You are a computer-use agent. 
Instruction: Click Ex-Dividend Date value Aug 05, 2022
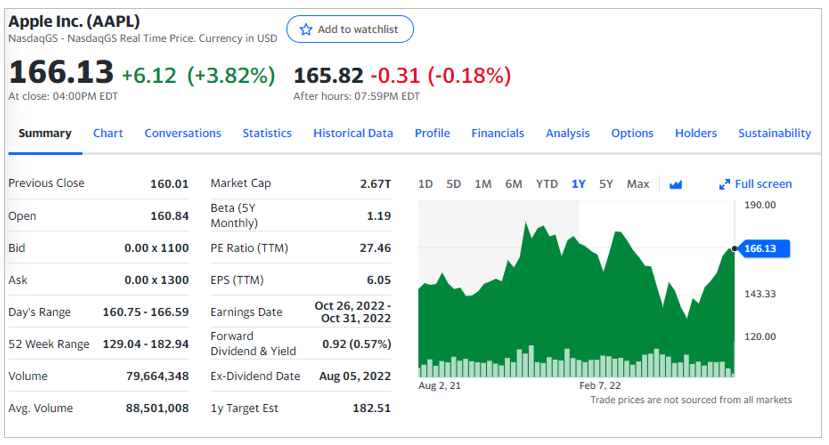pos(355,376)
